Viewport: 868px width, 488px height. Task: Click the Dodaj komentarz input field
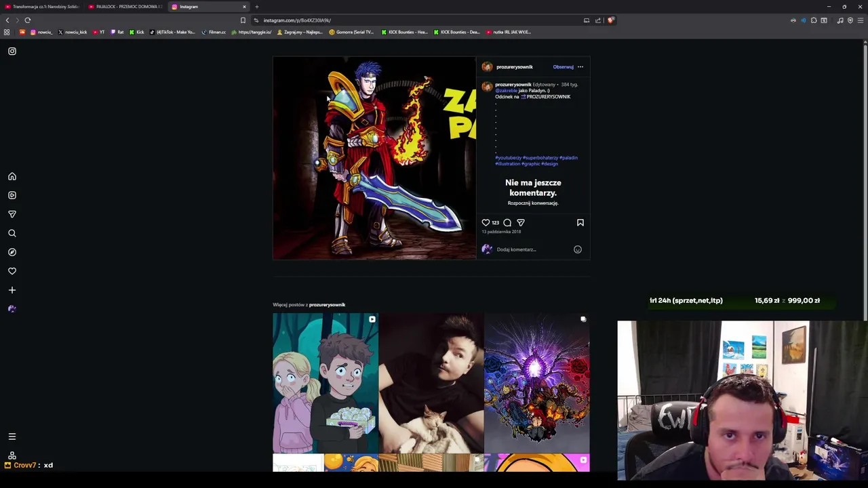pyautogui.click(x=532, y=249)
